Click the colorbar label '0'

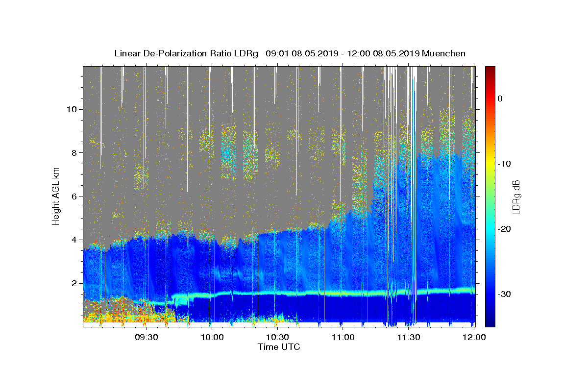point(500,98)
